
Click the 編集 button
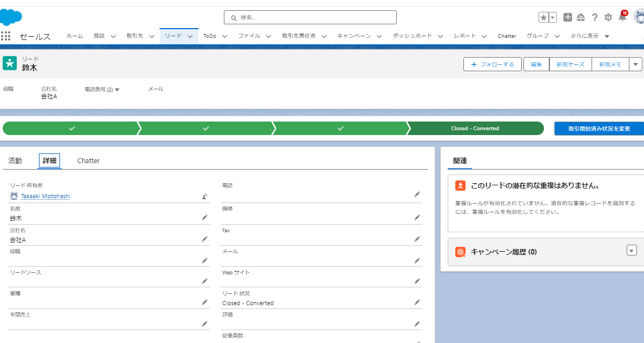pyautogui.click(x=536, y=64)
